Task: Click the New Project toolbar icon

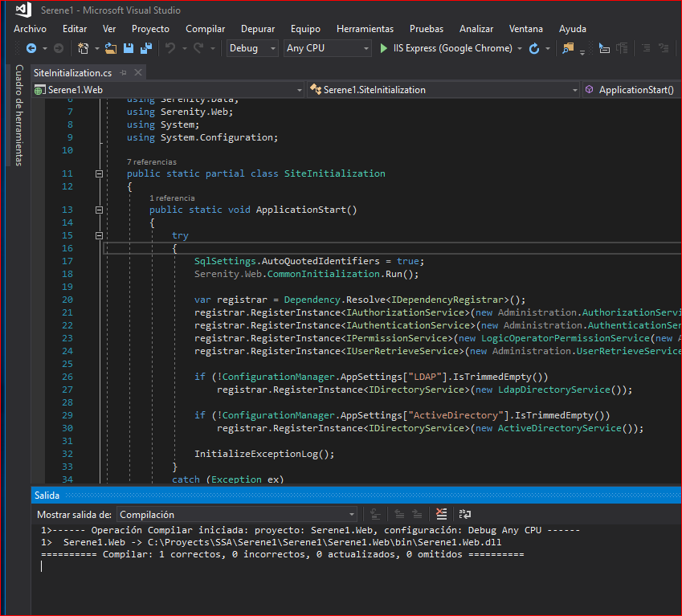Action: [83, 48]
